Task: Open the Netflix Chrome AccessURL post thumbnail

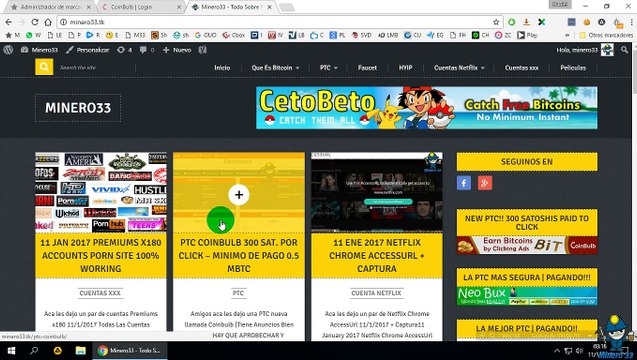Action: pyautogui.click(x=377, y=192)
